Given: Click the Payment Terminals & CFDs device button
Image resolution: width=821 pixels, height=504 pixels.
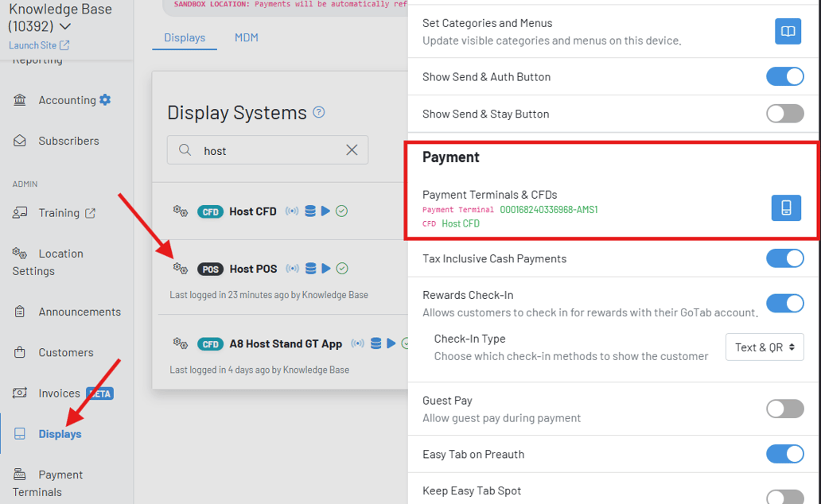Looking at the screenshot, I should [786, 208].
